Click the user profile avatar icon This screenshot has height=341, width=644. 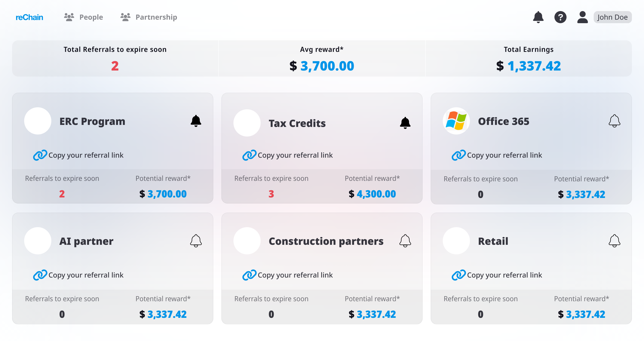point(582,17)
